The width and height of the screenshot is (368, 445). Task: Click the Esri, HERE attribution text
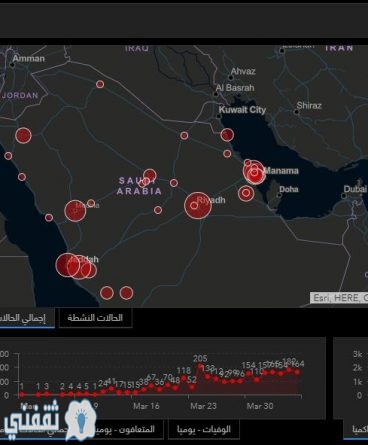[x=339, y=298]
